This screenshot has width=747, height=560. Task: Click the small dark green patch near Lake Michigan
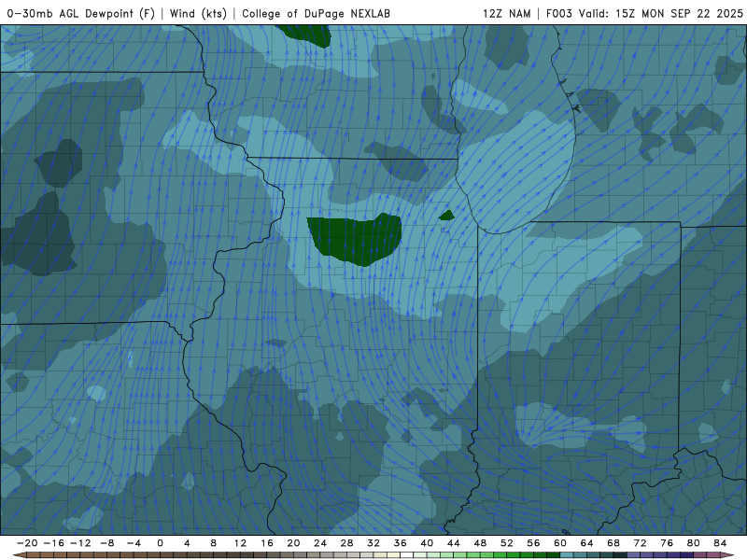click(x=446, y=216)
